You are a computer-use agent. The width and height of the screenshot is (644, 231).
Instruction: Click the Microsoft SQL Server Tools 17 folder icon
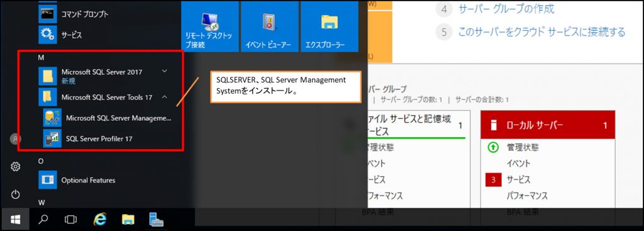(48, 98)
